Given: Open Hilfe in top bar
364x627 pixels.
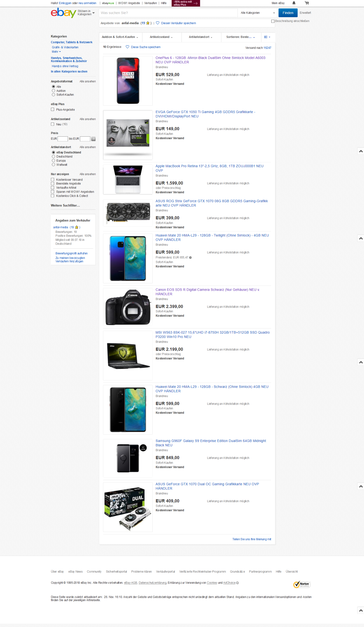Looking at the screenshot, I should click(x=164, y=3).
